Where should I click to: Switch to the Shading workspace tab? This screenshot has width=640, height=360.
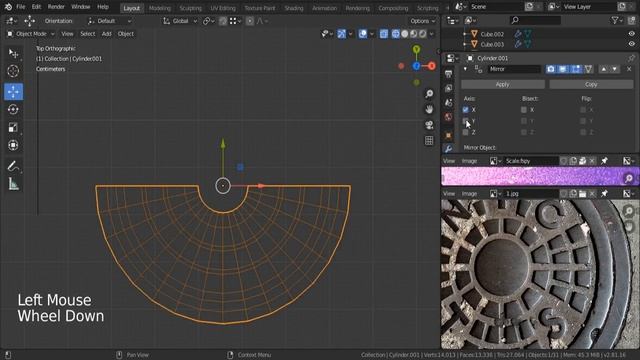pos(294,8)
